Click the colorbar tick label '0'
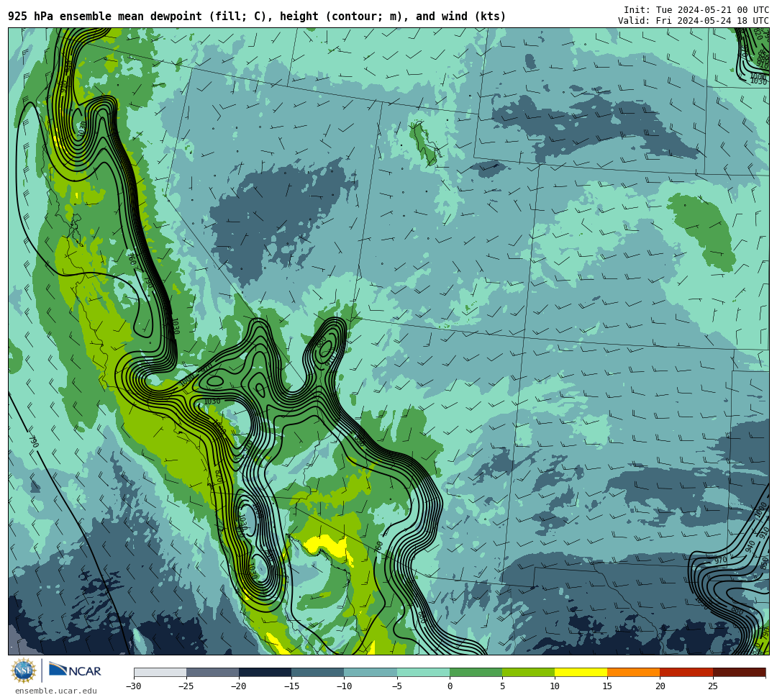The width and height of the screenshot is (777, 700). pos(450,686)
